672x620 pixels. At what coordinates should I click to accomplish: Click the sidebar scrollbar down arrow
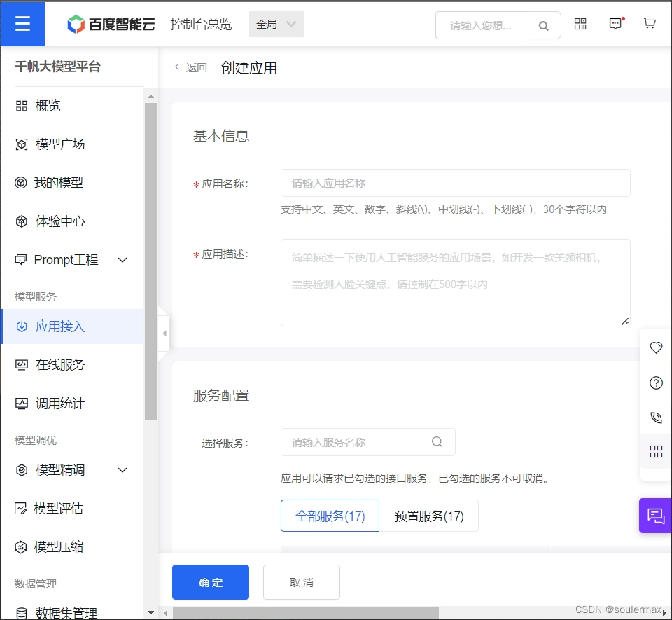click(151, 613)
